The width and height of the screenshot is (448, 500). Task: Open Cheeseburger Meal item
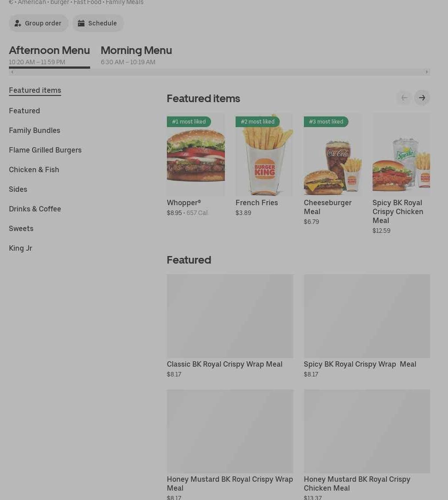click(x=333, y=169)
